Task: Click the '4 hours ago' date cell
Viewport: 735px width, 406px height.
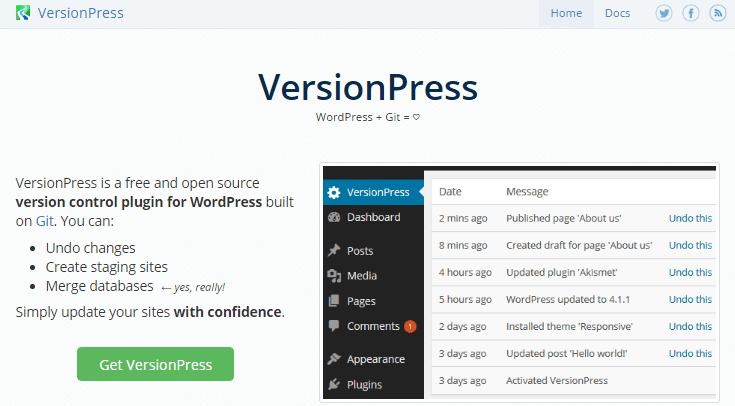Action: [465, 272]
